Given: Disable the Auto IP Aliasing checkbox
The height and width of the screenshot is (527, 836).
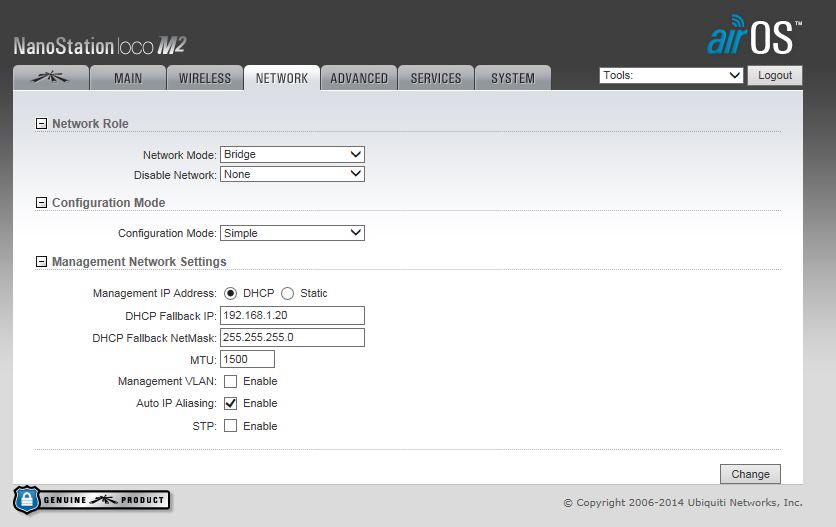Looking at the screenshot, I should click(230, 403).
